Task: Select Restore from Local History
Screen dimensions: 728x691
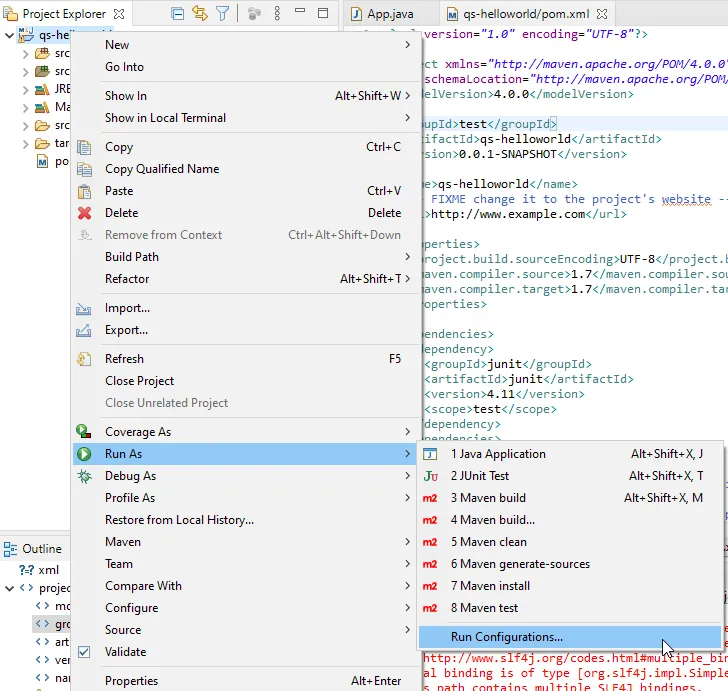Action: (246, 520)
